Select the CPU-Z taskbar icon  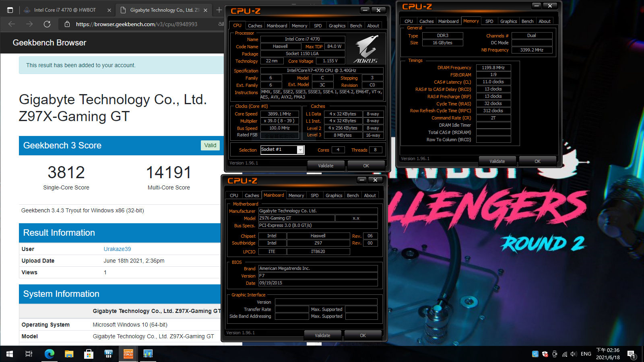pos(128,354)
